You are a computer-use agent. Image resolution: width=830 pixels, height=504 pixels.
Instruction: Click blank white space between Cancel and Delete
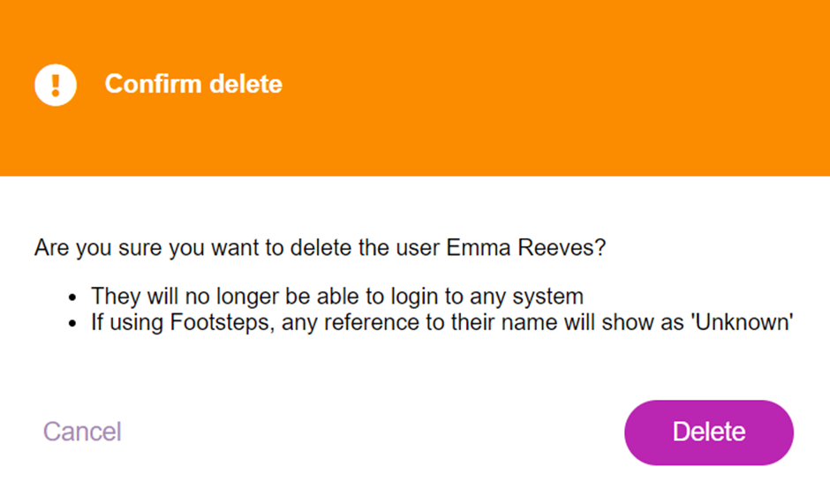coord(371,433)
